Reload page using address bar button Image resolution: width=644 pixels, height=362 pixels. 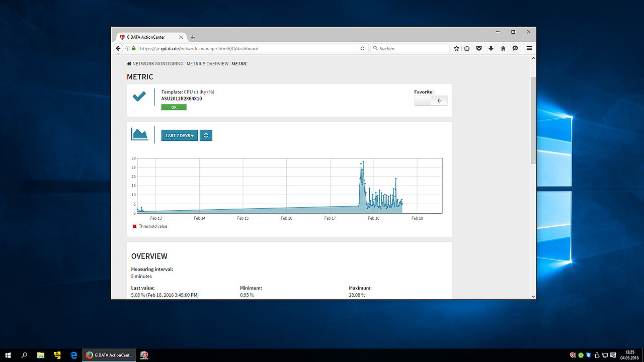click(362, 49)
